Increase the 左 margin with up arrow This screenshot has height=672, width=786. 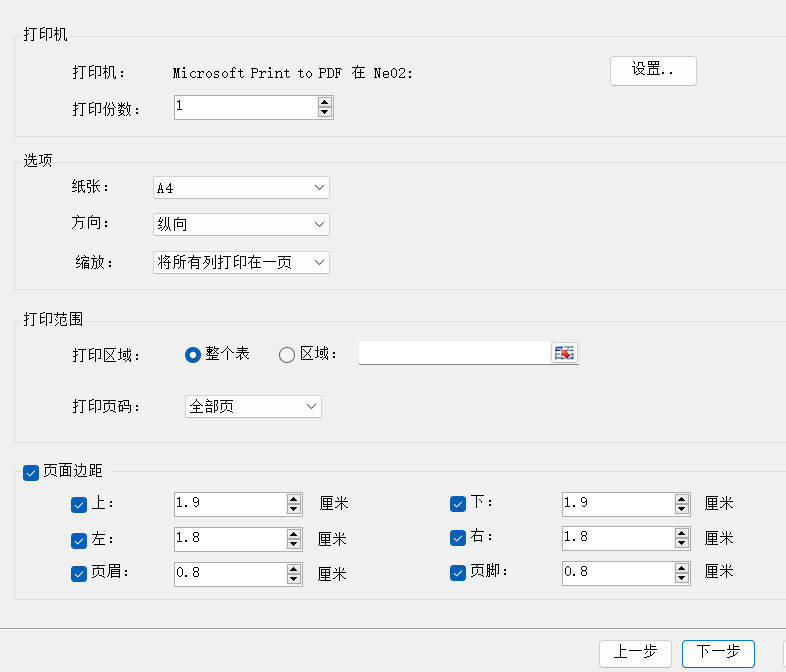coord(294,534)
